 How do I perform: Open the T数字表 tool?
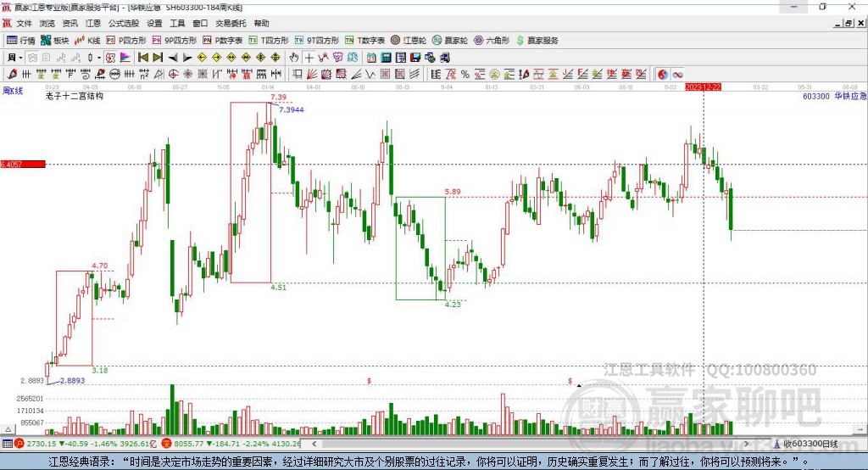[x=364, y=41]
